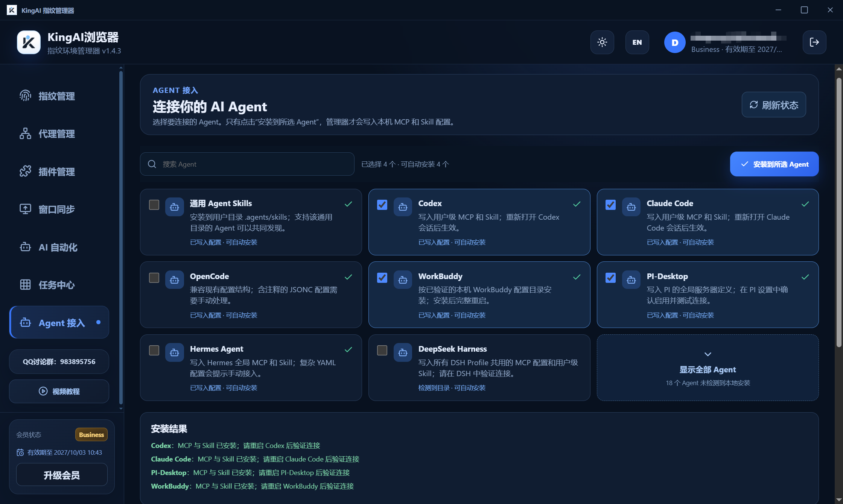
Task: Click the green checkmark on Hermes Agent card
Action: tap(348, 349)
